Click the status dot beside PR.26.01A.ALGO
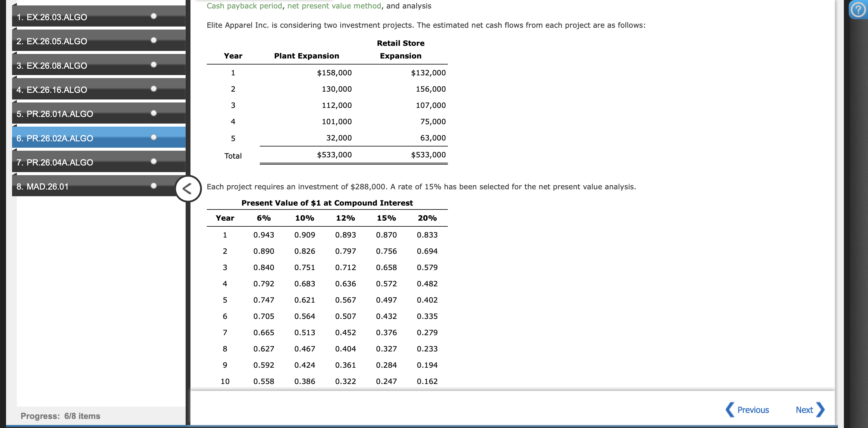 pos(154,114)
